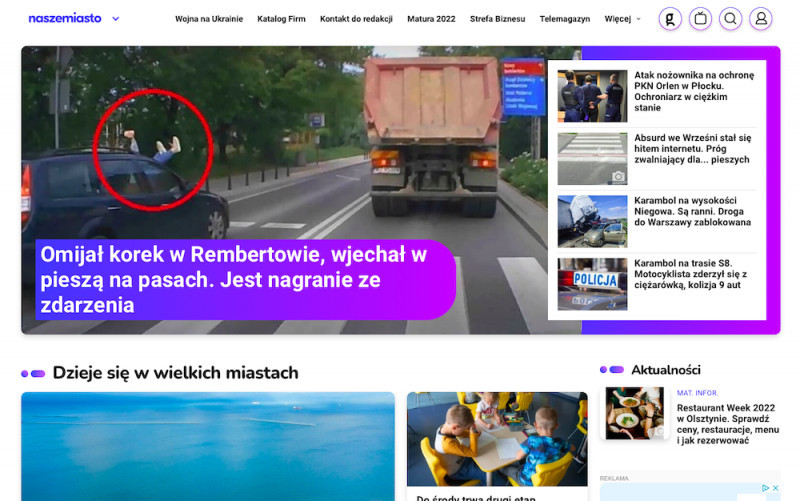Click the 'g' portal icon in header
The height and width of the screenshot is (501, 800).
pyautogui.click(x=670, y=19)
